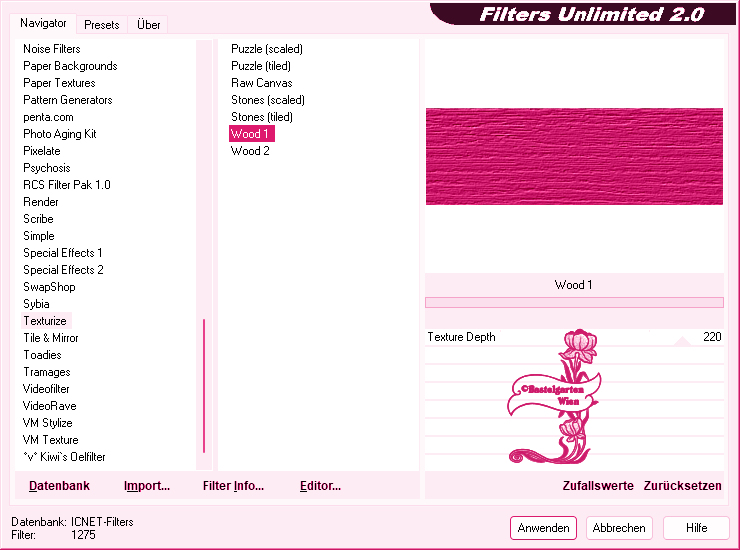Select VM Texture category
Screen dimensions: 740x550
tap(50, 440)
